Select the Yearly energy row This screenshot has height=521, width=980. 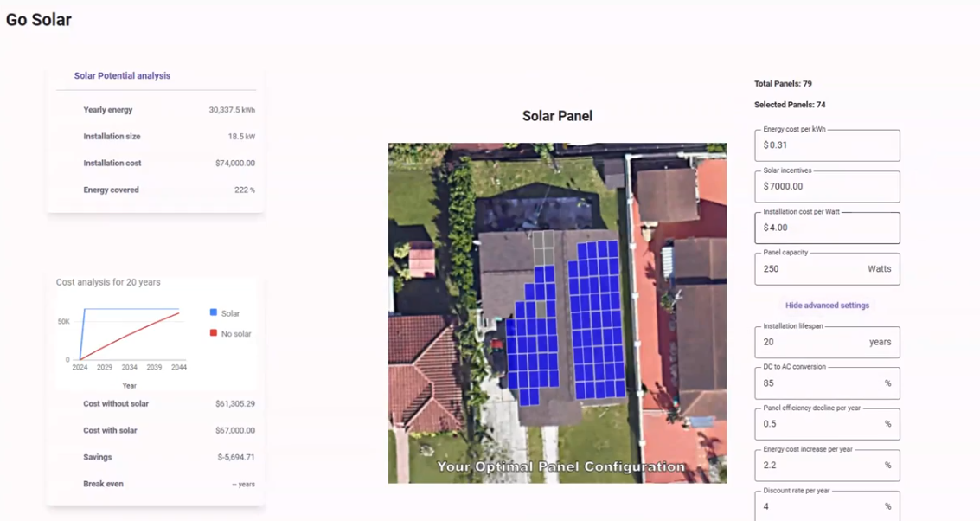coord(156,110)
